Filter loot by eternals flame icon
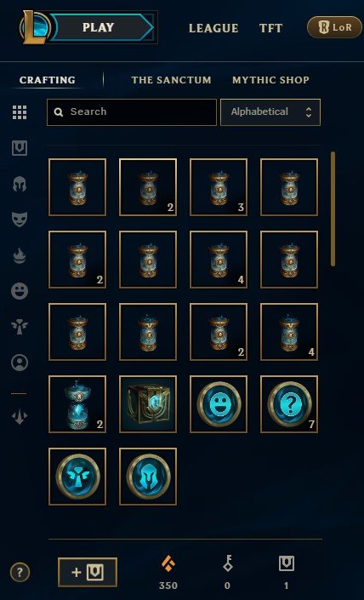The image size is (364, 600). tap(20, 255)
